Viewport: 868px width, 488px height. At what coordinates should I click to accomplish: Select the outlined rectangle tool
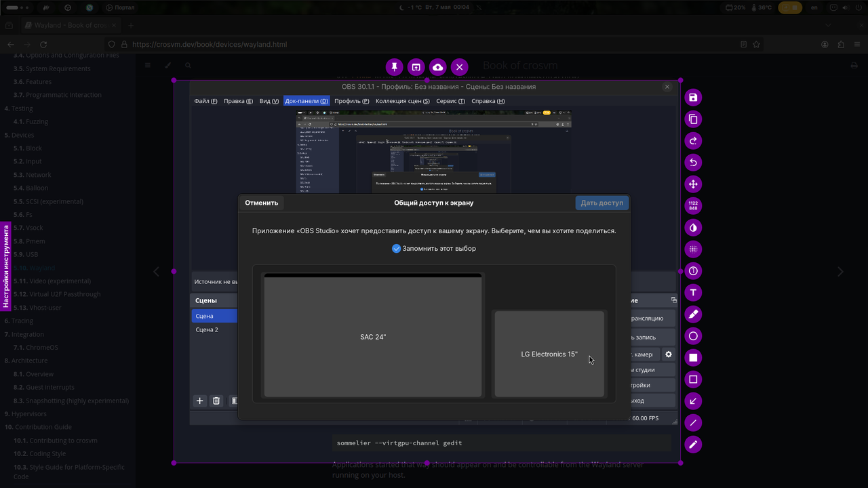coord(693,380)
